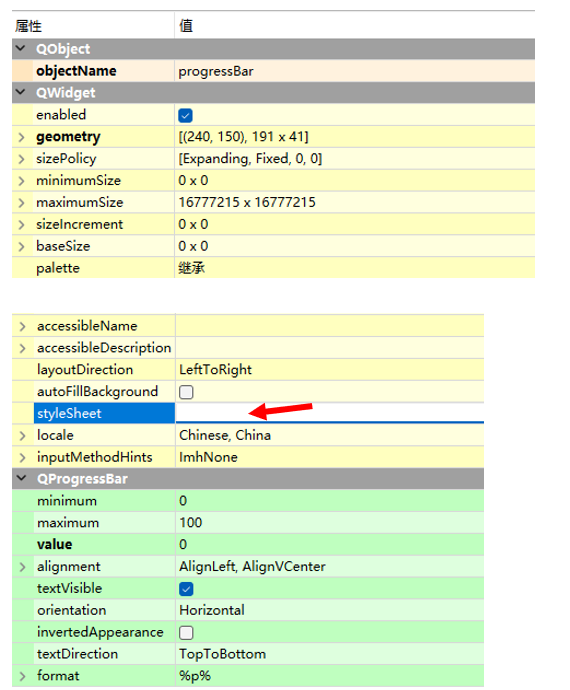Image resolution: width=570 pixels, height=690 pixels.
Task: Select the objectName property
Action: click(76, 71)
